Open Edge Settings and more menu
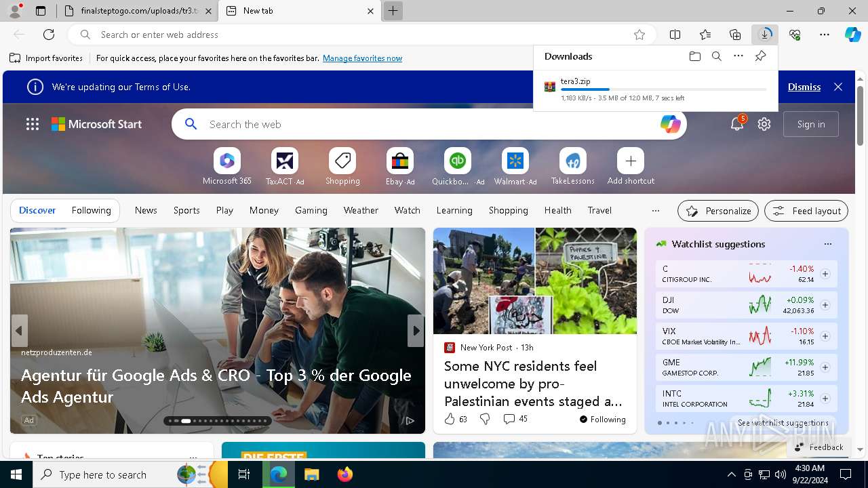 coord(825,35)
